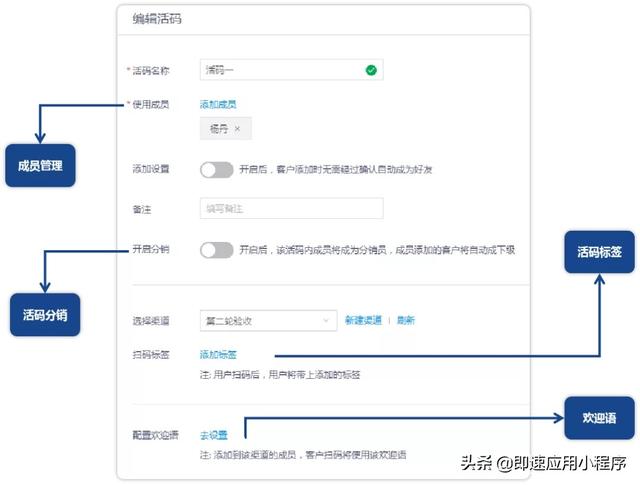Open the 添加成员 link

[x=218, y=105]
